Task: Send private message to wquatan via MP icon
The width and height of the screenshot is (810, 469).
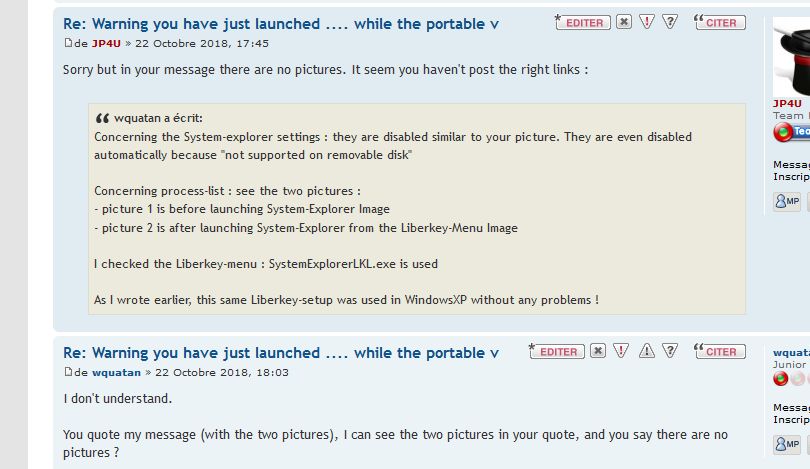Action: pyautogui.click(x=787, y=445)
